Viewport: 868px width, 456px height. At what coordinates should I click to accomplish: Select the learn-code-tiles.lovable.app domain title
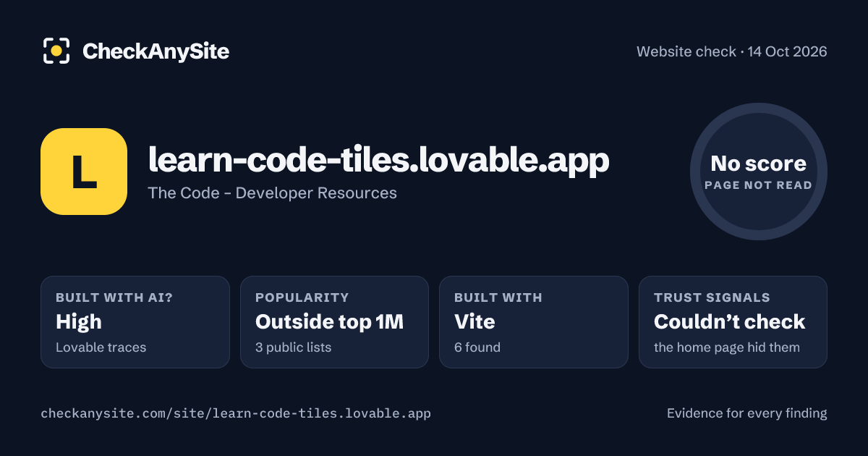point(379,161)
